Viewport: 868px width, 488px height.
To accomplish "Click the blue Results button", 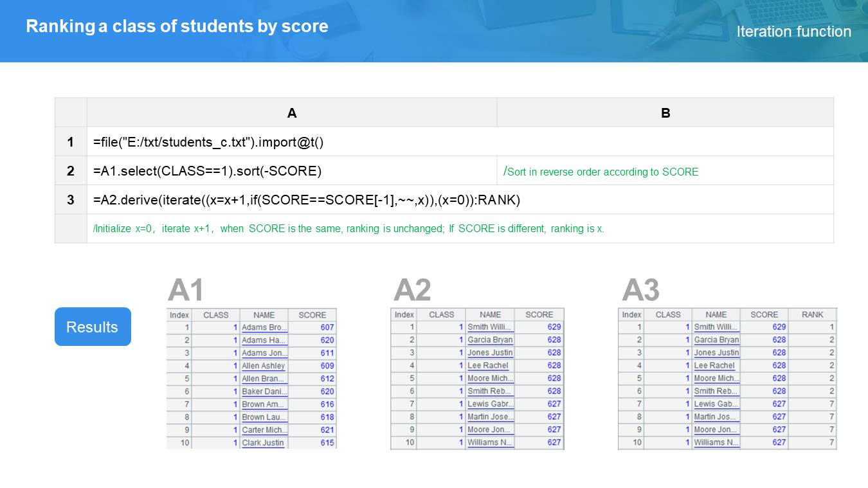I will [x=93, y=327].
